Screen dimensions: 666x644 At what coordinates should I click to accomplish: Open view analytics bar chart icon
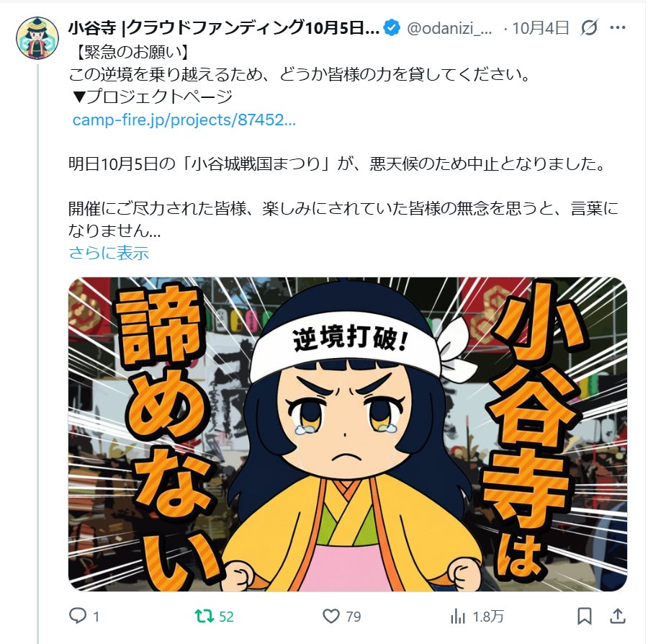click(457, 616)
